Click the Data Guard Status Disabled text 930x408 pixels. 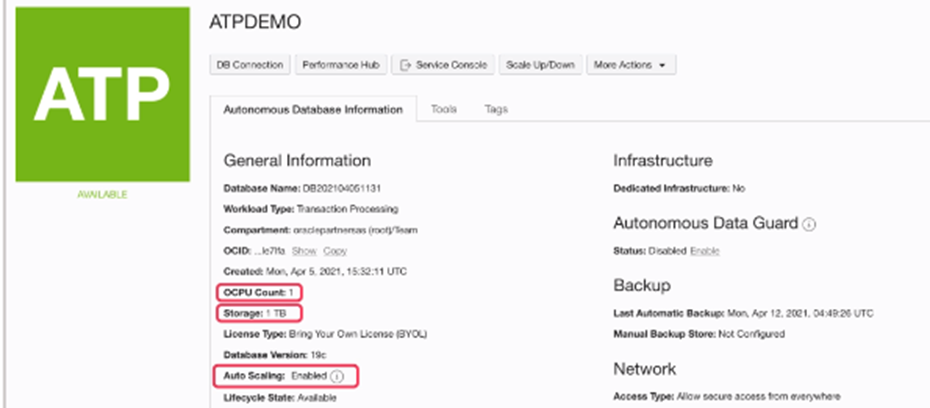click(667, 251)
